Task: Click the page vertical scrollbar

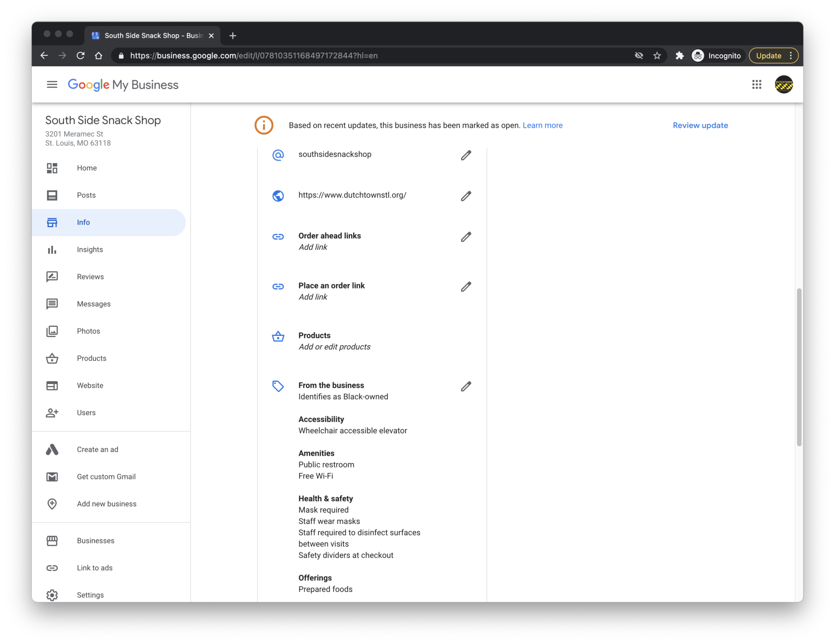Action: coord(799,367)
